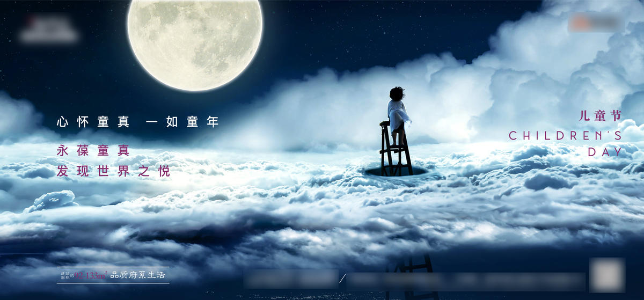Click the word DAY
Screen dimensions: 644x300
pyautogui.click(x=605, y=152)
